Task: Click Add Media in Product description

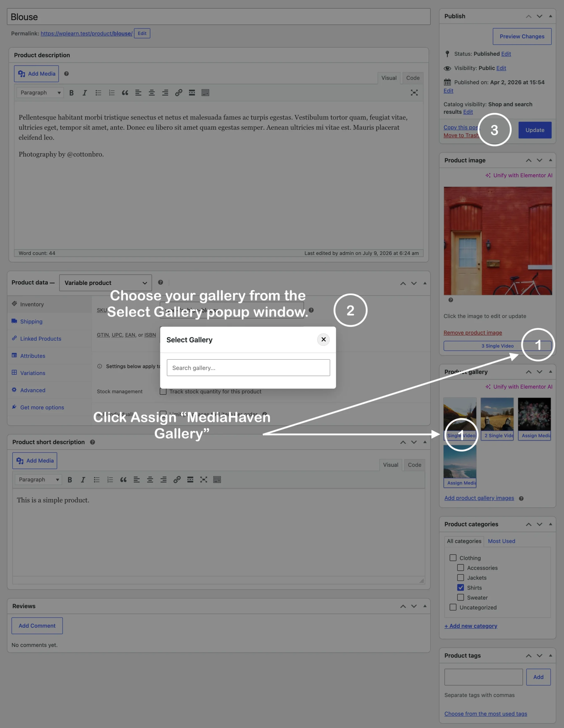Action: (x=36, y=74)
